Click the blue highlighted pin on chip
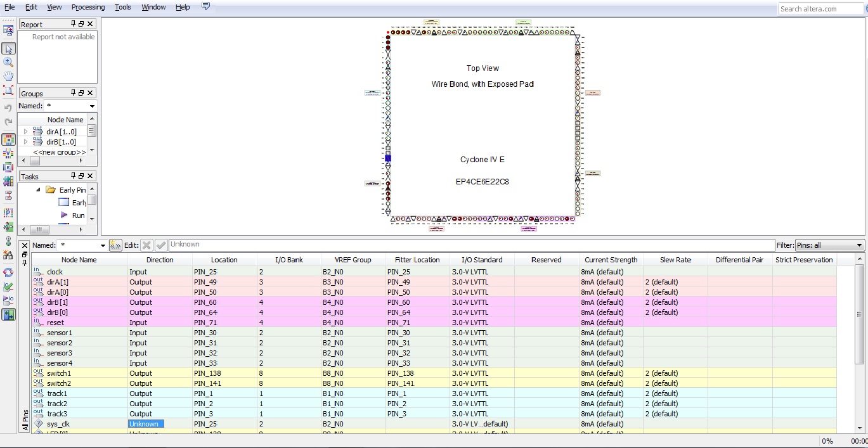 click(x=388, y=158)
